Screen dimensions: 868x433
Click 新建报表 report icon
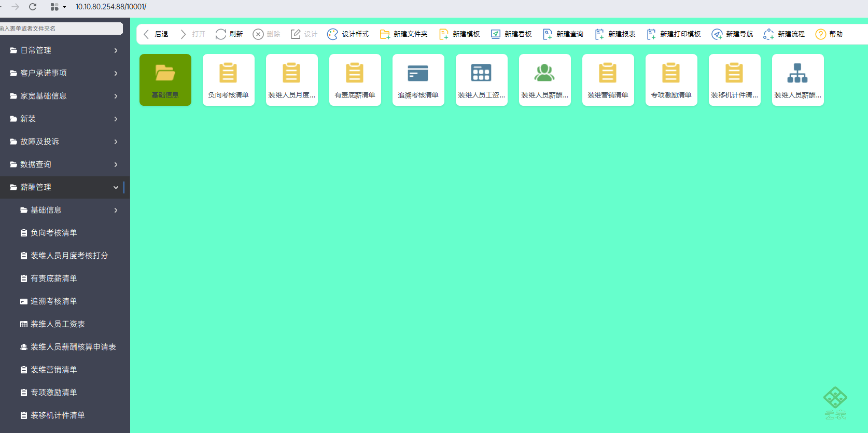[x=599, y=34]
